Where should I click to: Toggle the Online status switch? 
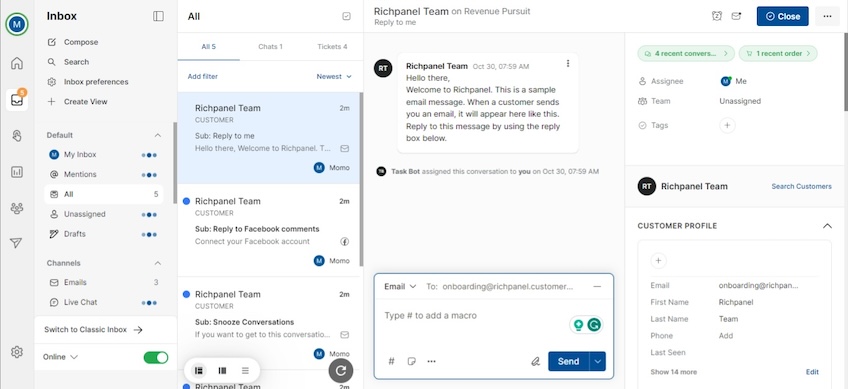click(156, 357)
